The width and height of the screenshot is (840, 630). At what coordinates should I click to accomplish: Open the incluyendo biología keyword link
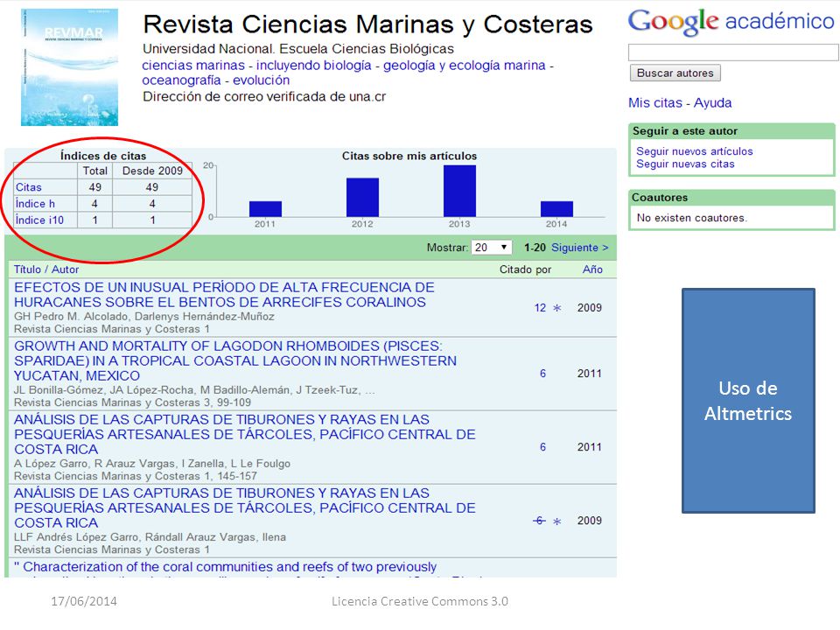(313, 66)
